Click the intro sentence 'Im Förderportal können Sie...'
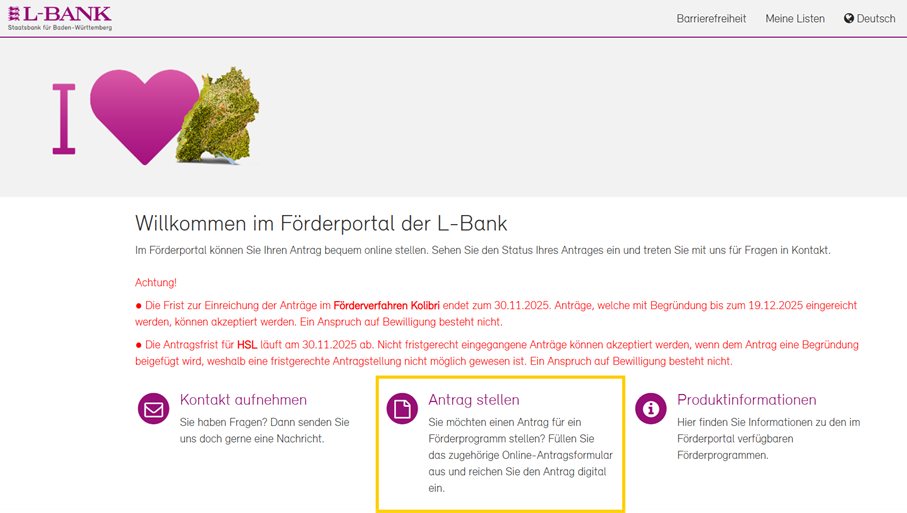Screen dimensions: 907x513 coord(482,250)
